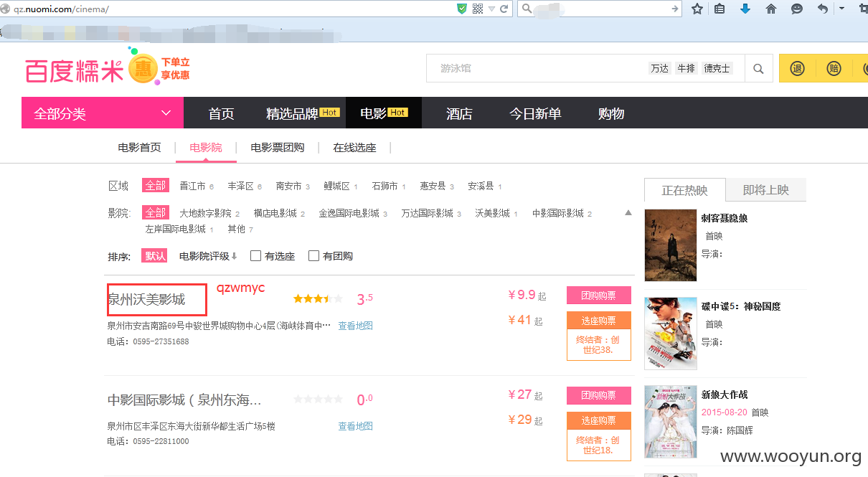The width and height of the screenshot is (868, 477).
Task: Click the browser search magnifier icon
Action: [526, 9]
